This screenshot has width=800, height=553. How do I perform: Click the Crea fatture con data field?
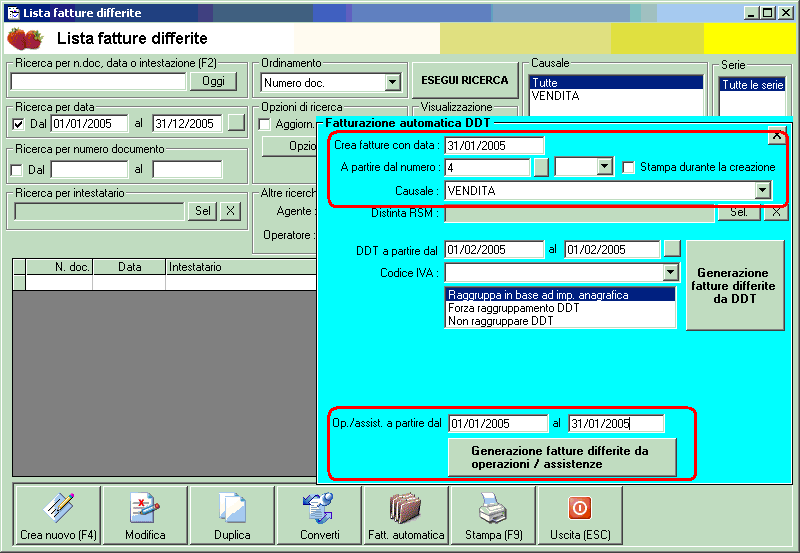click(x=494, y=145)
